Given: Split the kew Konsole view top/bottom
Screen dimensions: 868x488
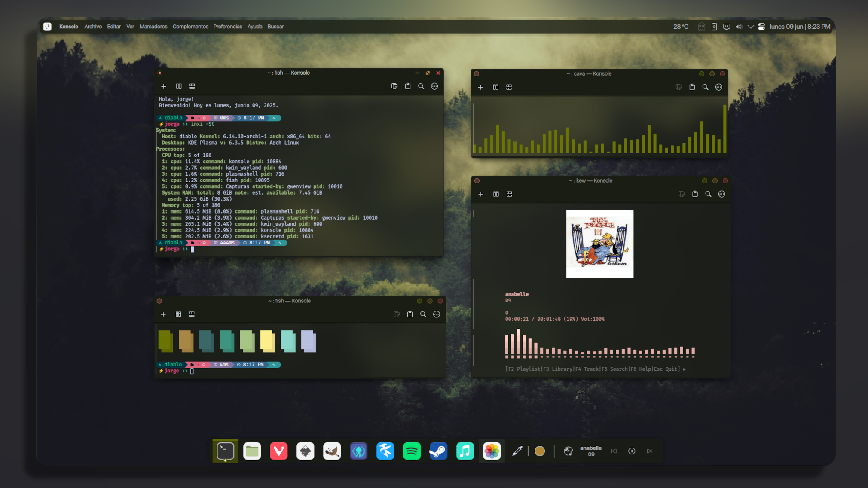Looking at the screenshot, I should pos(509,194).
